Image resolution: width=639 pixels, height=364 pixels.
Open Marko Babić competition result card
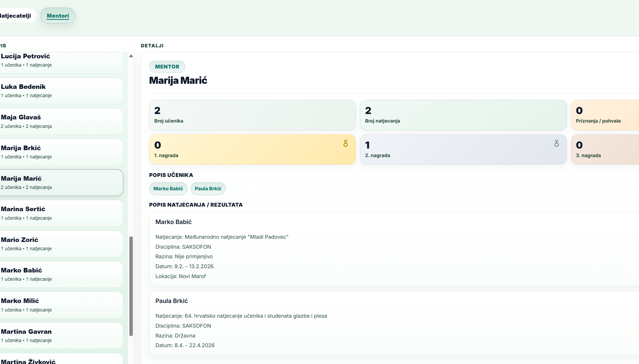(394, 249)
